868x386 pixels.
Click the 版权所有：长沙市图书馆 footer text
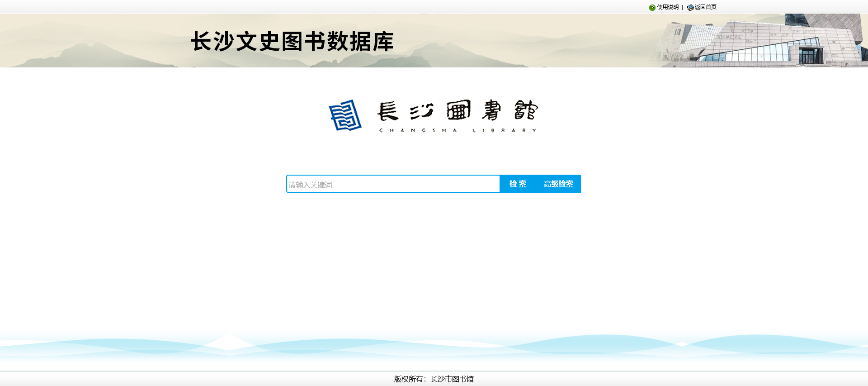(x=434, y=379)
